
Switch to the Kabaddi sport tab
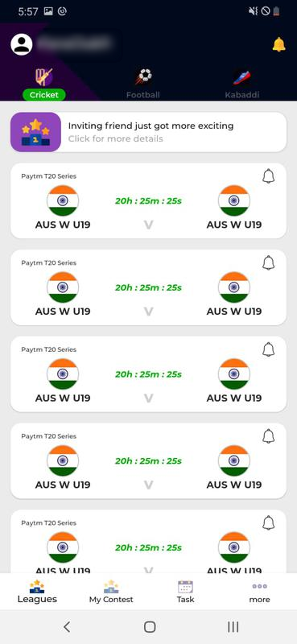tap(242, 85)
